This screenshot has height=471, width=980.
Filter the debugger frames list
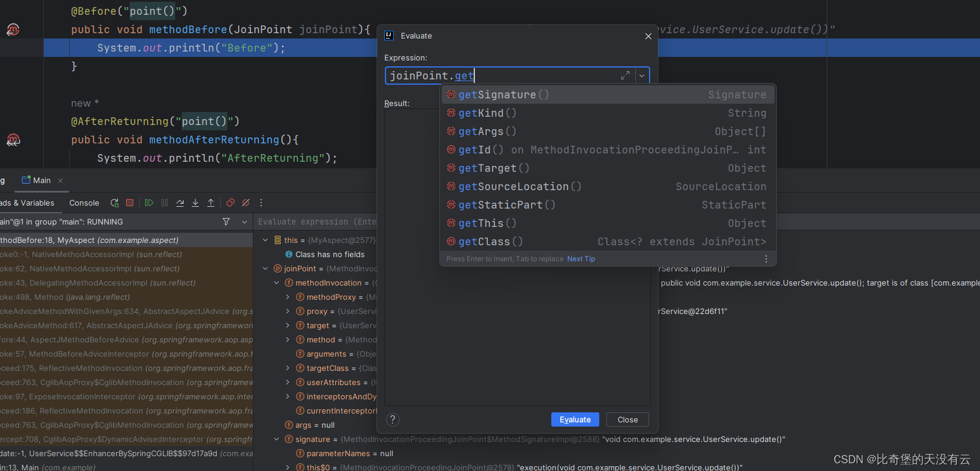226,222
